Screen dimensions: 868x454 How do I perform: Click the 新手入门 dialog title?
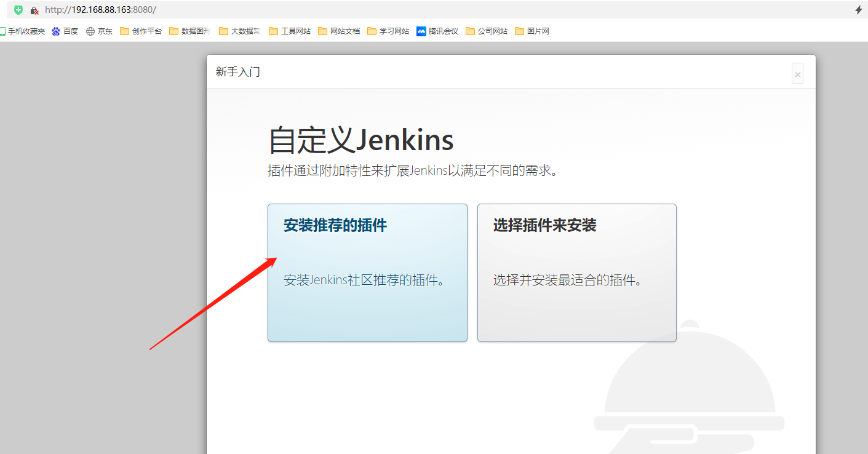tap(238, 72)
